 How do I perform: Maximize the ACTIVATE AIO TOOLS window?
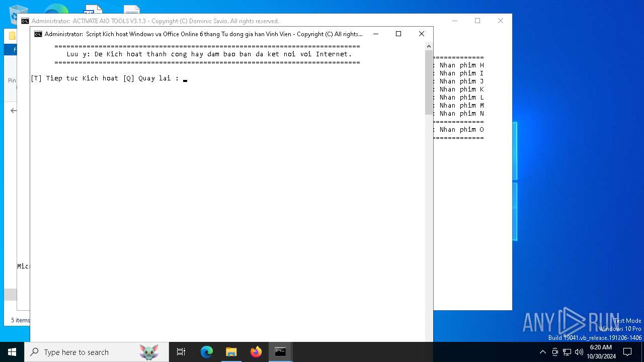coord(477,21)
